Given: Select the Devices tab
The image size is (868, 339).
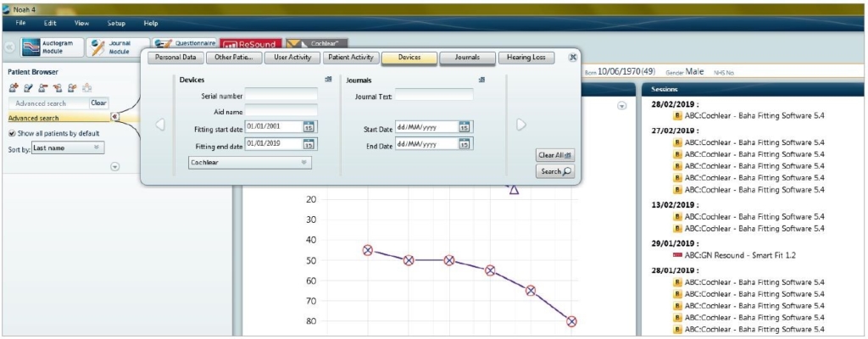Looking at the screenshot, I should pos(409,58).
